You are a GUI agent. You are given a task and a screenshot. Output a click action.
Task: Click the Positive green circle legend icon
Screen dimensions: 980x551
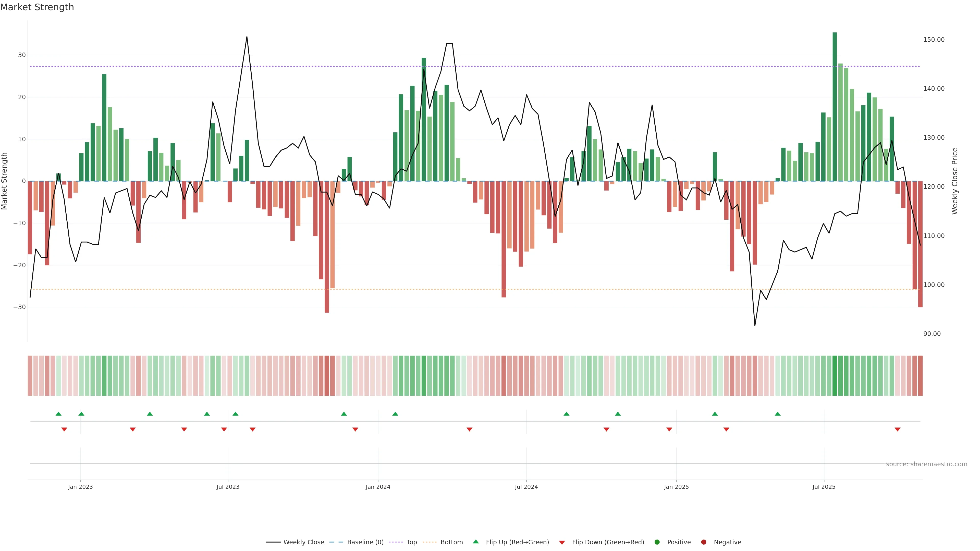657,542
